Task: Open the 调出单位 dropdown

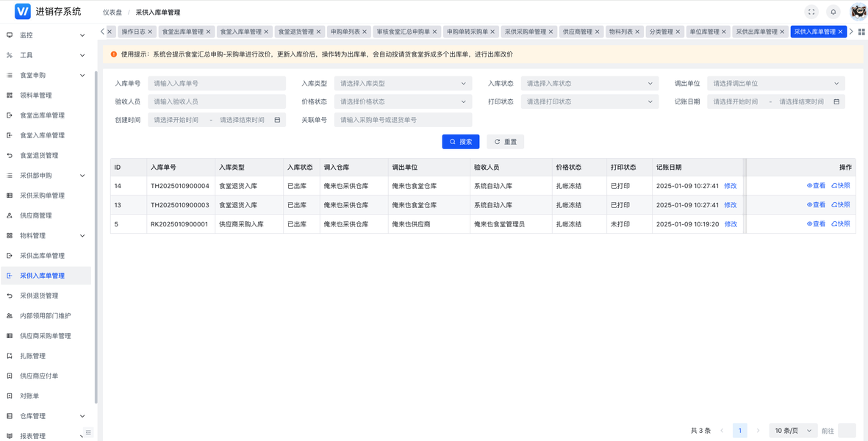Action: 776,84
